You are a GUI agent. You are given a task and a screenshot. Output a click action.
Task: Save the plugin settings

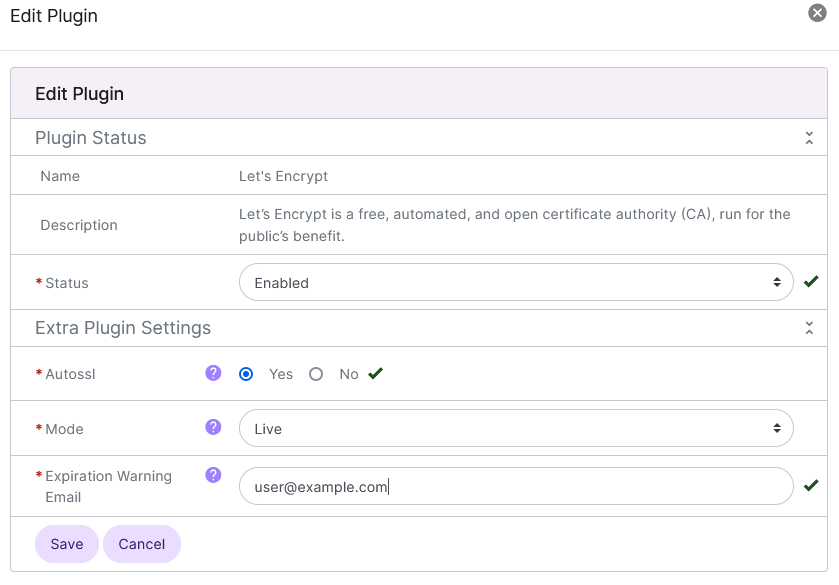coord(66,544)
